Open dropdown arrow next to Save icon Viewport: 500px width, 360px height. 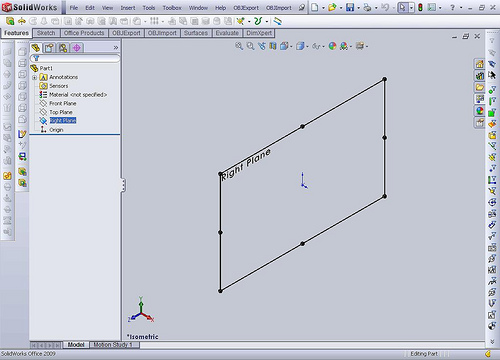click(x=359, y=8)
